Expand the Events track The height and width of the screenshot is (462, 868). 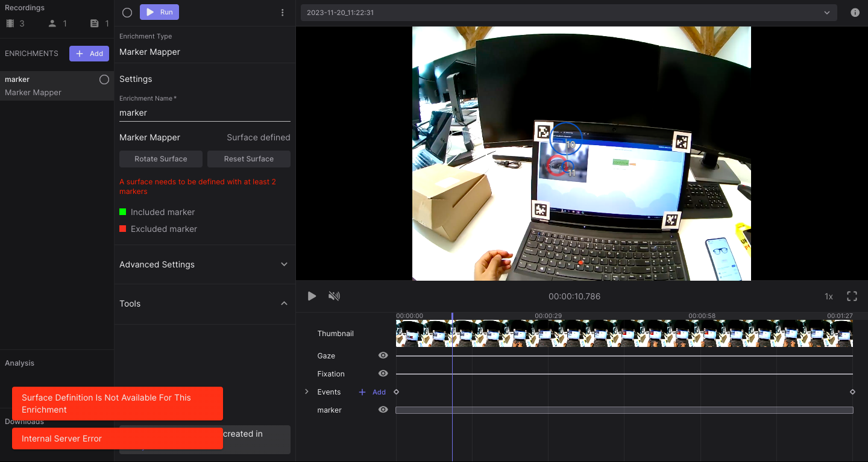point(306,392)
